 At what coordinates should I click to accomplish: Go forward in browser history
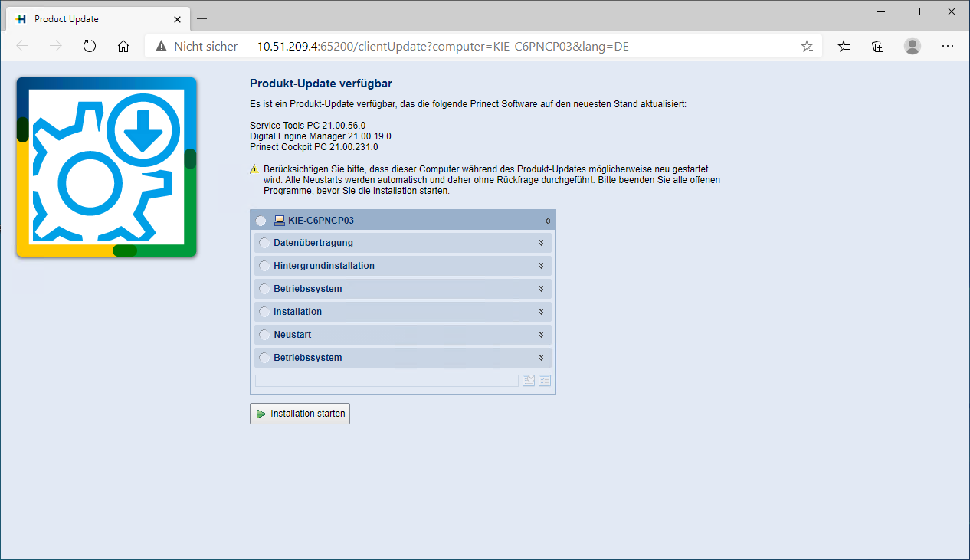(56, 46)
